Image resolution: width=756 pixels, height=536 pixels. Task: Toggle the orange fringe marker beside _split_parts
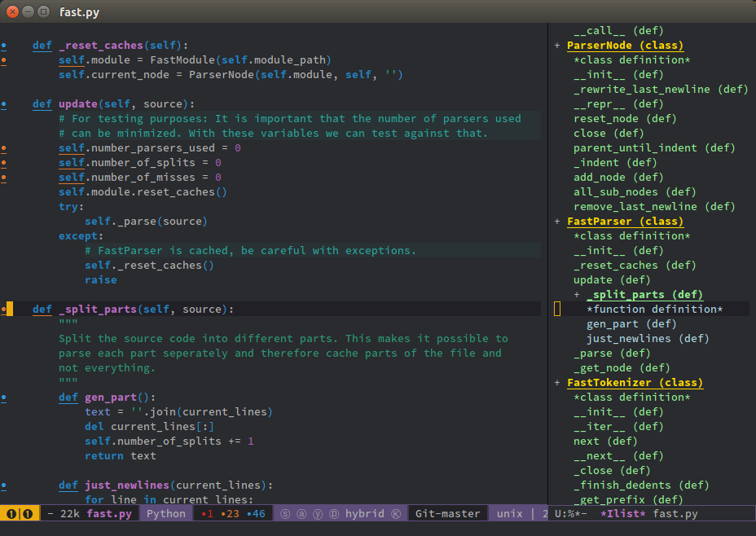(x=4, y=309)
